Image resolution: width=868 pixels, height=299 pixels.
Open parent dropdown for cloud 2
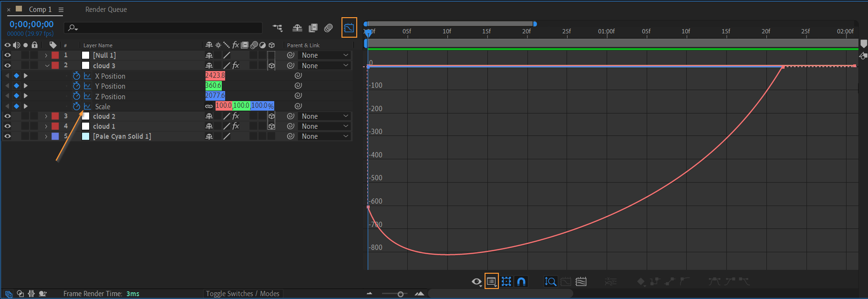point(325,116)
